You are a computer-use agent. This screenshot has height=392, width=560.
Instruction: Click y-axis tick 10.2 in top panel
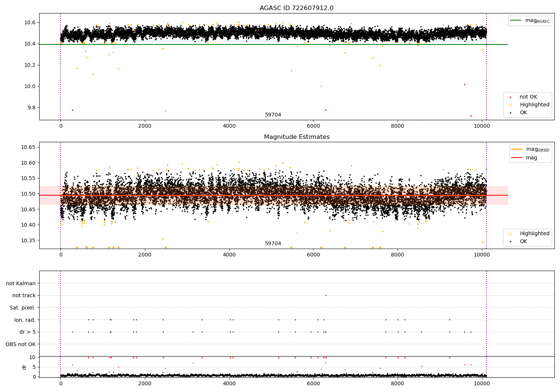(30, 65)
